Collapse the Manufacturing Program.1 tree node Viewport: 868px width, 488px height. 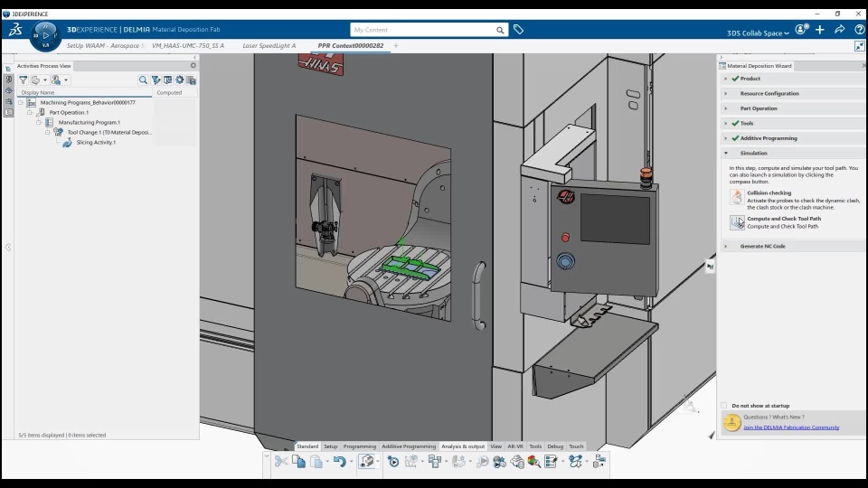pos(39,122)
